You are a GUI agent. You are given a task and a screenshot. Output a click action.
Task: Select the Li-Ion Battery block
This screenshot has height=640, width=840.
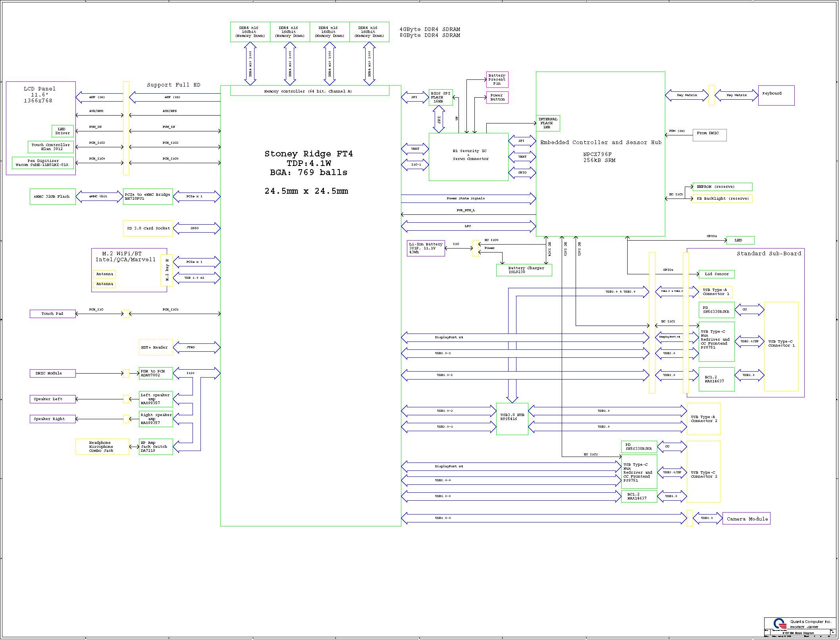click(x=426, y=248)
